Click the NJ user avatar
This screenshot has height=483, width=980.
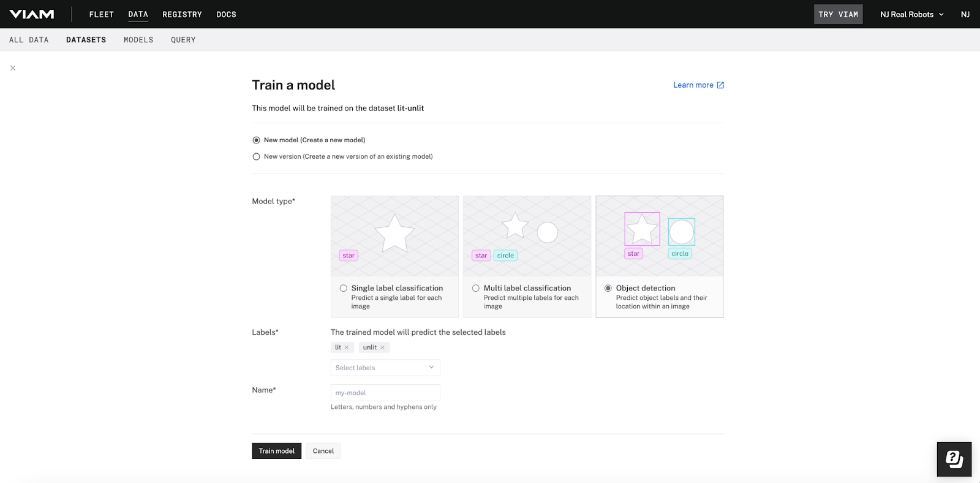(965, 14)
